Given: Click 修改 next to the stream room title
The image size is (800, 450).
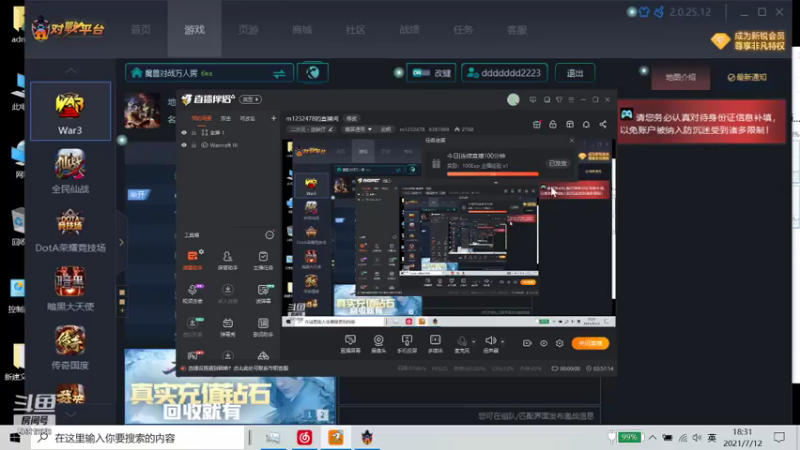Looking at the screenshot, I should pos(352,118).
